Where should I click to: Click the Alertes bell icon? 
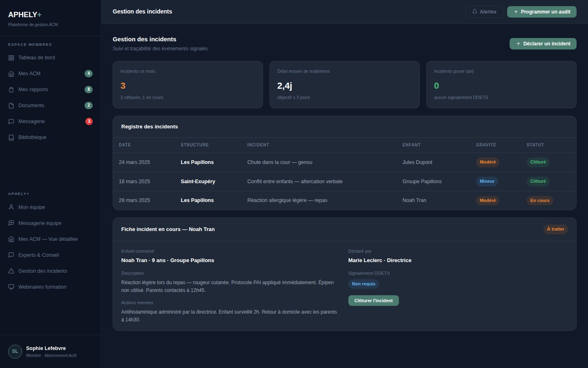point(474,11)
